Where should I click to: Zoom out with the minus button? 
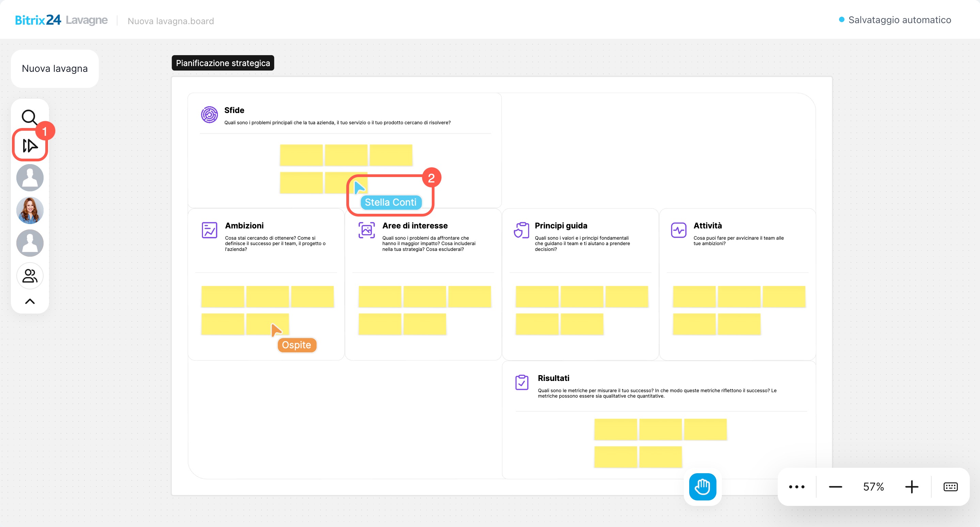[x=835, y=487]
